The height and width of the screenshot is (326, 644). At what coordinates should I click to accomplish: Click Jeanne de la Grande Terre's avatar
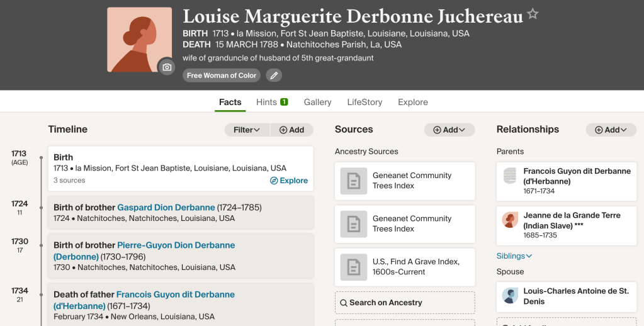[x=510, y=220]
